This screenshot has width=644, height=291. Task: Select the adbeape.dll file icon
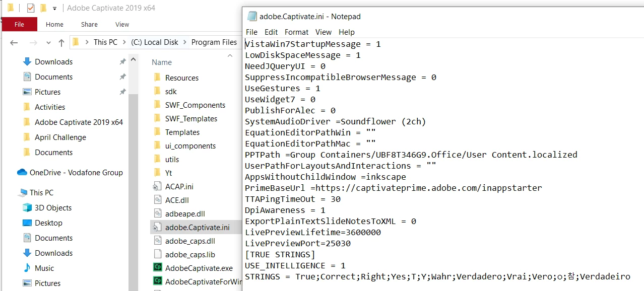(x=157, y=213)
